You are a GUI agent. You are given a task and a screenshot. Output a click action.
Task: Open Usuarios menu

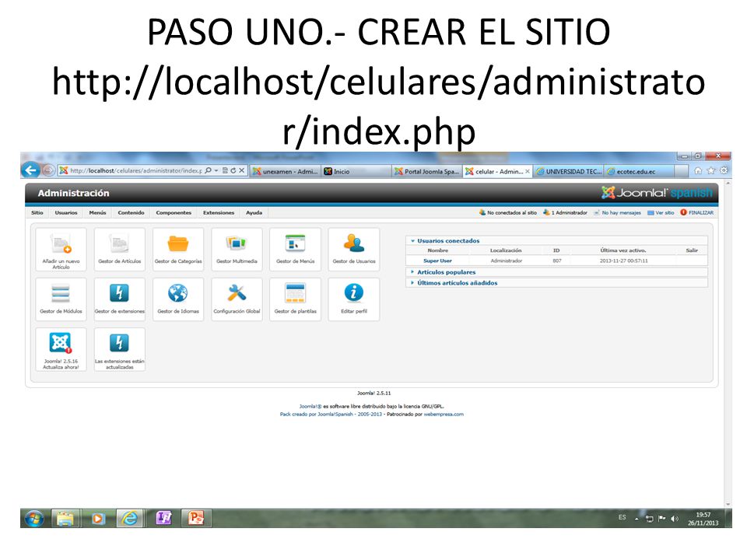pyautogui.click(x=65, y=213)
